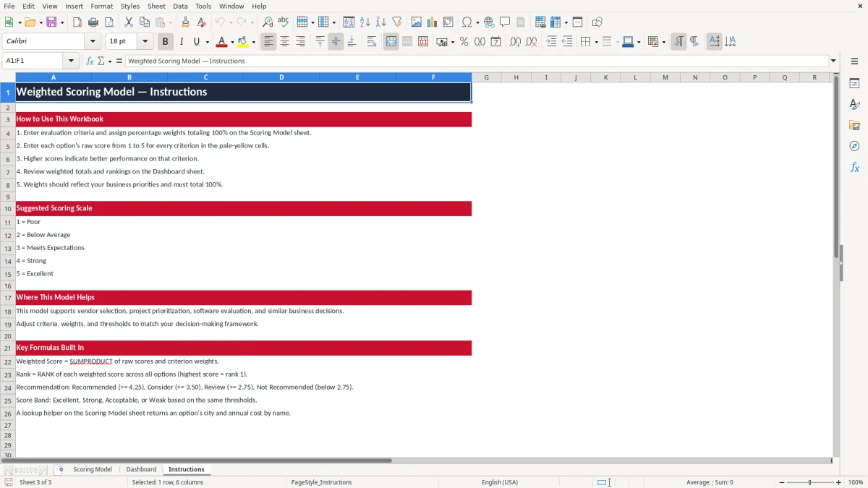Open the Paste options dropdown arrow

[x=171, y=22]
